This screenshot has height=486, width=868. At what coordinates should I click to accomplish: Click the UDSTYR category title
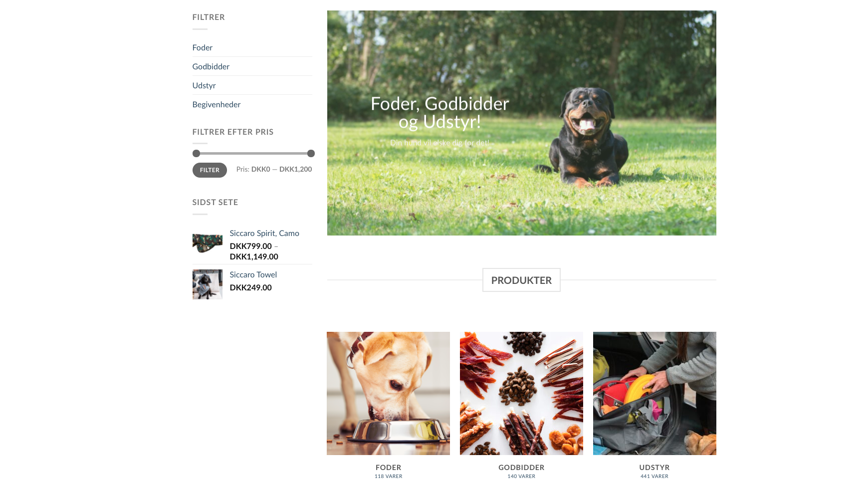(654, 468)
